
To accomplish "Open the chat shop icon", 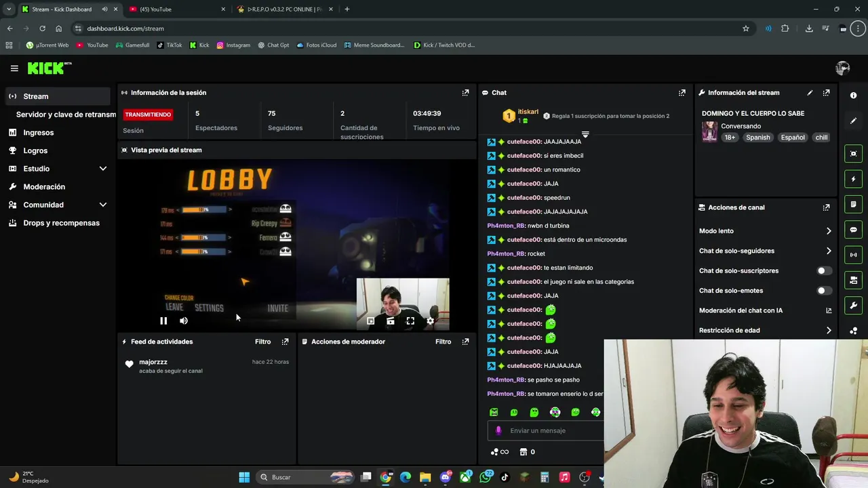I will pos(524,452).
